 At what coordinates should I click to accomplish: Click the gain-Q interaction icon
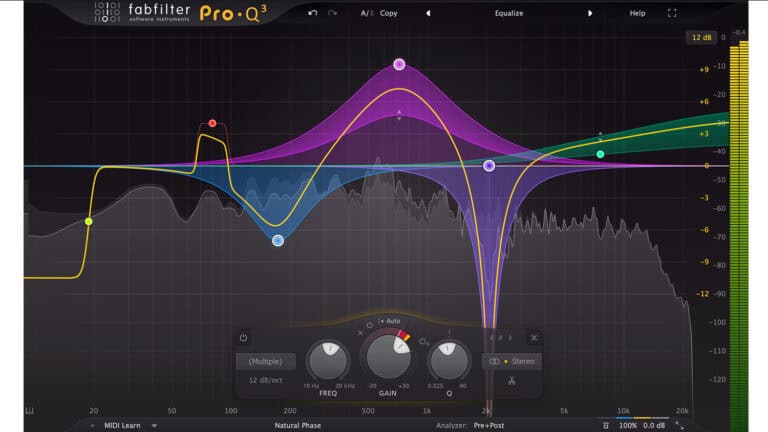[x=423, y=341]
